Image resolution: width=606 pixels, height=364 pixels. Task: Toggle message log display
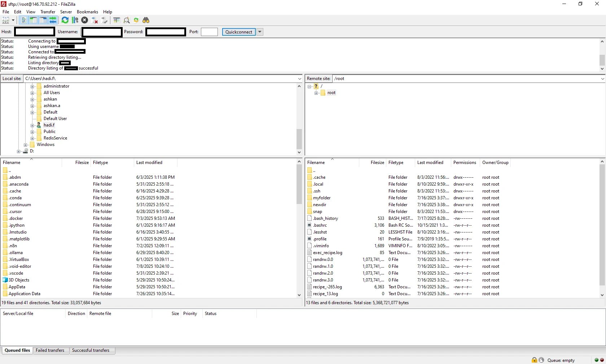23,20
